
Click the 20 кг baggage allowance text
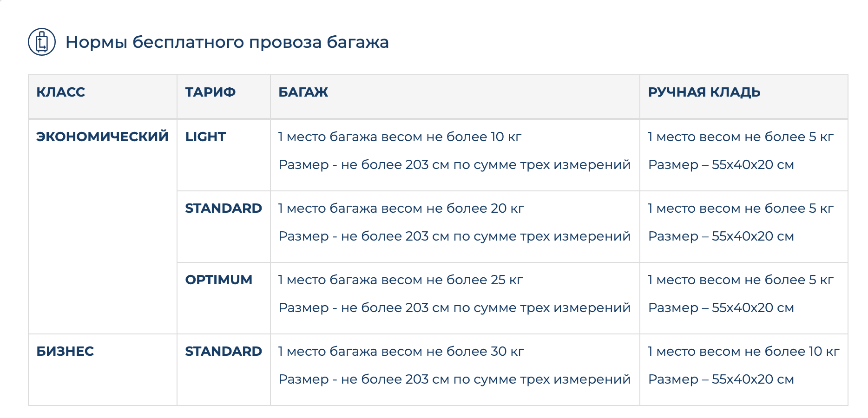coord(401,208)
